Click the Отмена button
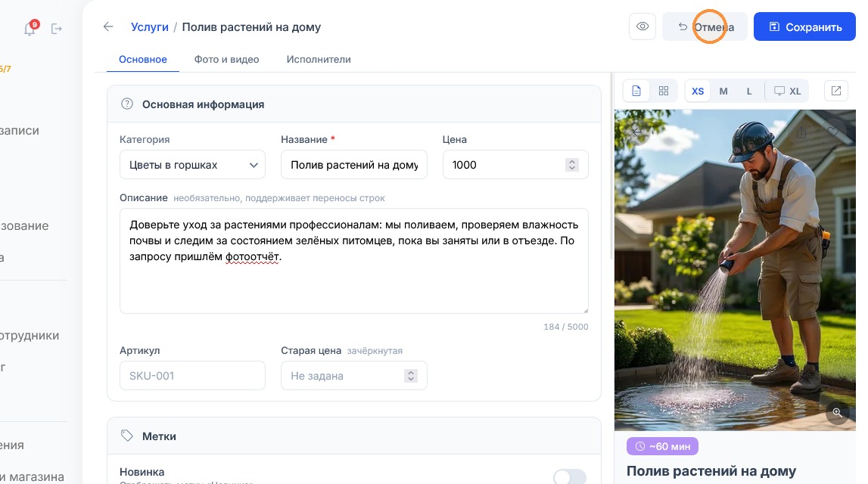The image size is (868, 484). click(x=705, y=26)
